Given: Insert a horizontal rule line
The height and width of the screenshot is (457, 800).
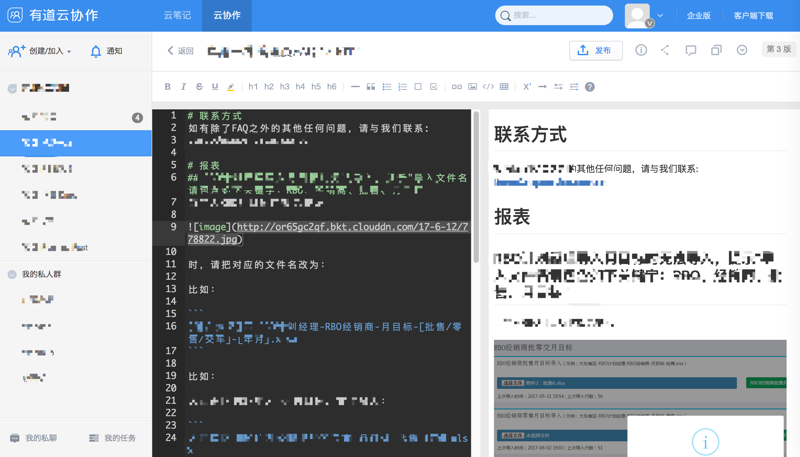Looking at the screenshot, I should (x=355, y=87).
